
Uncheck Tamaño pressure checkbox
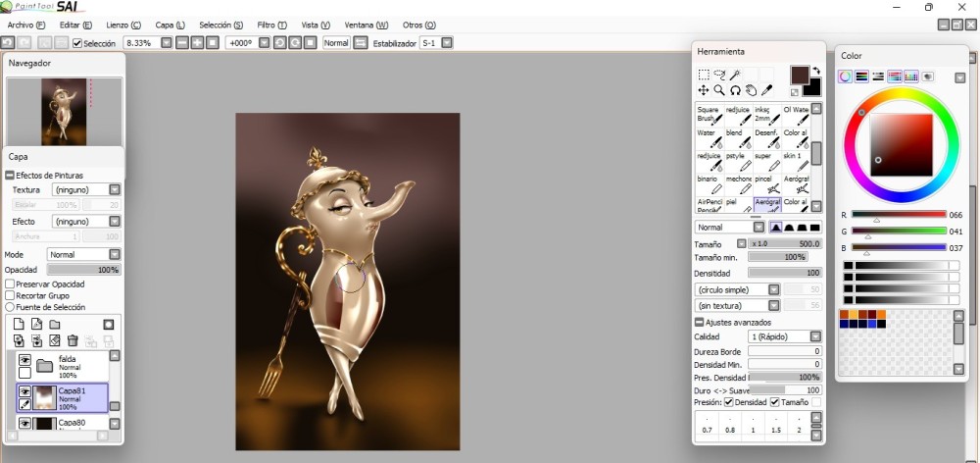tap(775, 402)
